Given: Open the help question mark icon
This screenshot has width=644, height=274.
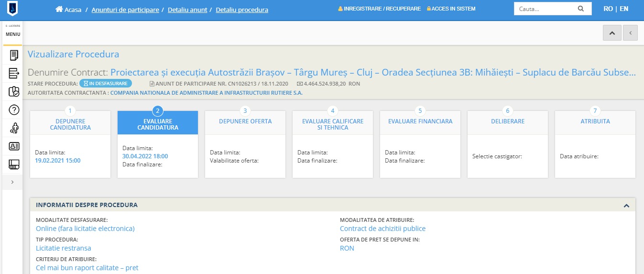Looking at the screenshot, I should (14, 110).
